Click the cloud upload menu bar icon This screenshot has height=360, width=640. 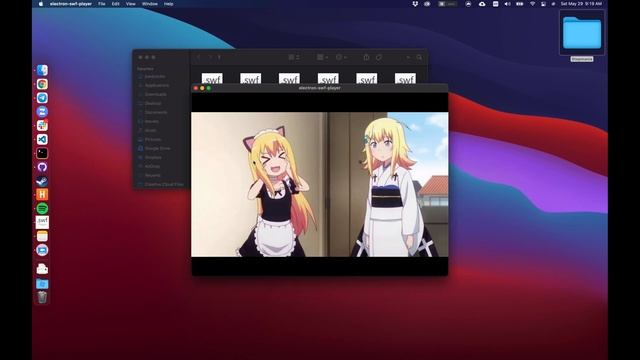point(482,4)
